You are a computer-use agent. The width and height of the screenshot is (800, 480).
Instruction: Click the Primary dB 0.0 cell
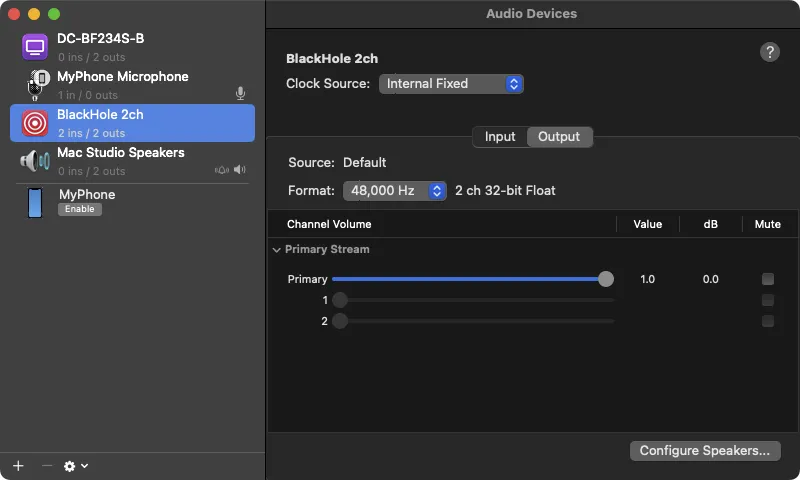tap(710, 279)
